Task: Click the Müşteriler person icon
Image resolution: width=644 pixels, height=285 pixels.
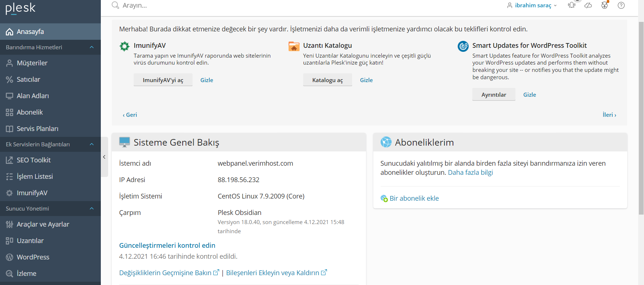Action: pos(9,63)
